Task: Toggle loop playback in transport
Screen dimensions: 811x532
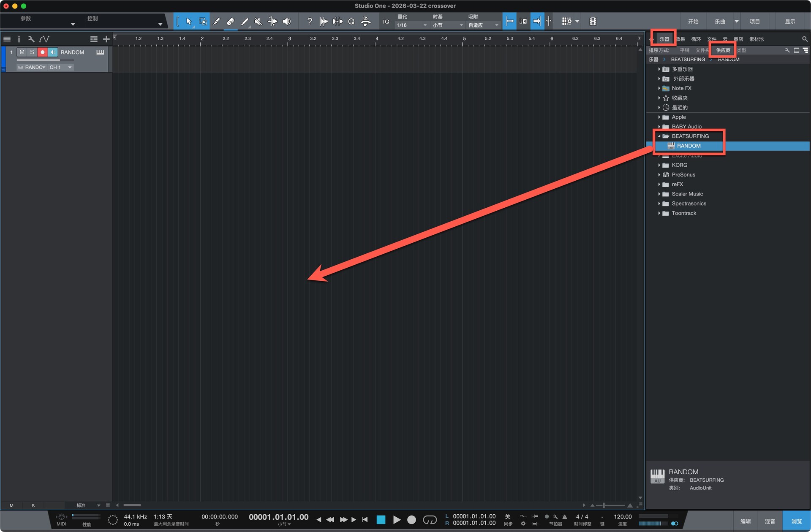Action: tap(430, 520)
